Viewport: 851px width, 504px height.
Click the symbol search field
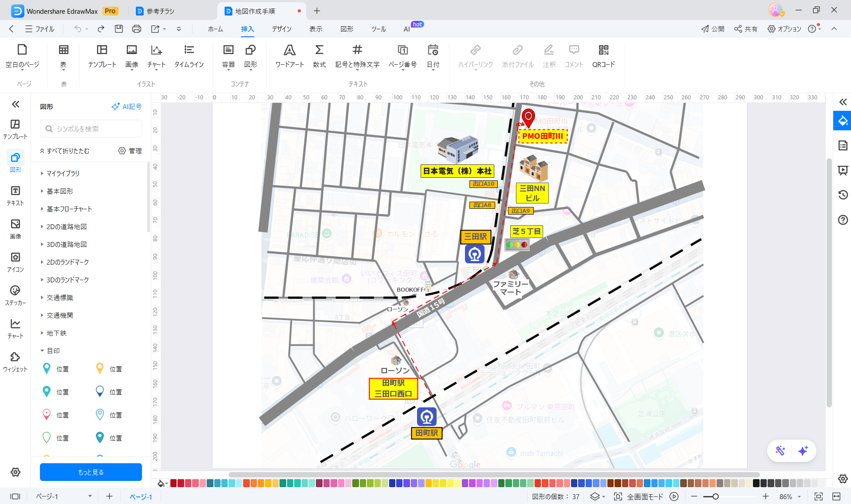(91, 129)
